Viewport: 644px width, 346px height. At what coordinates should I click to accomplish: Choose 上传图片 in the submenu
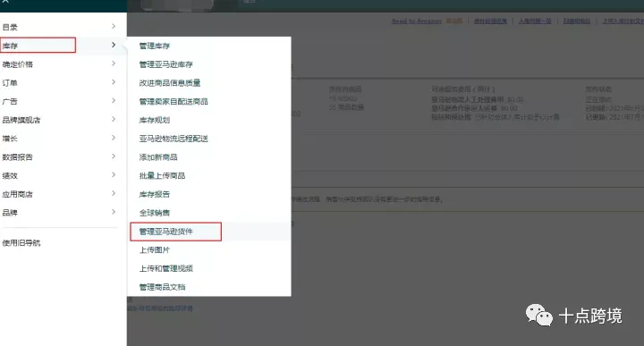[155, 250]
